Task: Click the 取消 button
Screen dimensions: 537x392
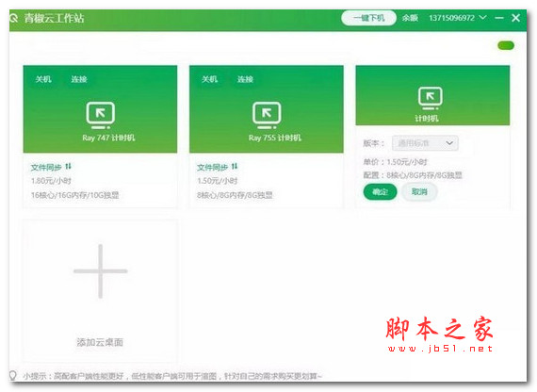Action: coord(419,192)
